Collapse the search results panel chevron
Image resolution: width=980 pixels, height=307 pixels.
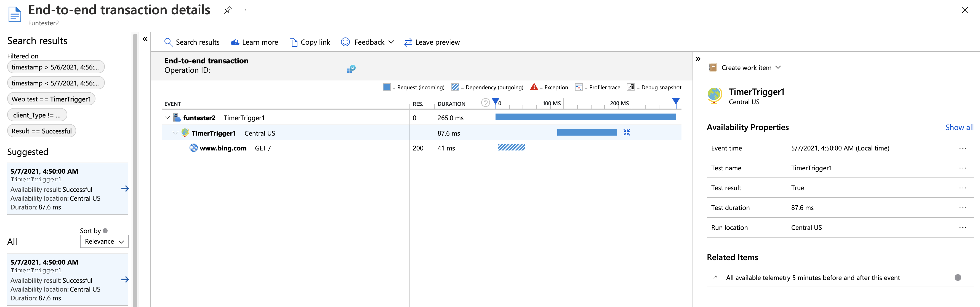pyautogui.click(x=145, y=39)
